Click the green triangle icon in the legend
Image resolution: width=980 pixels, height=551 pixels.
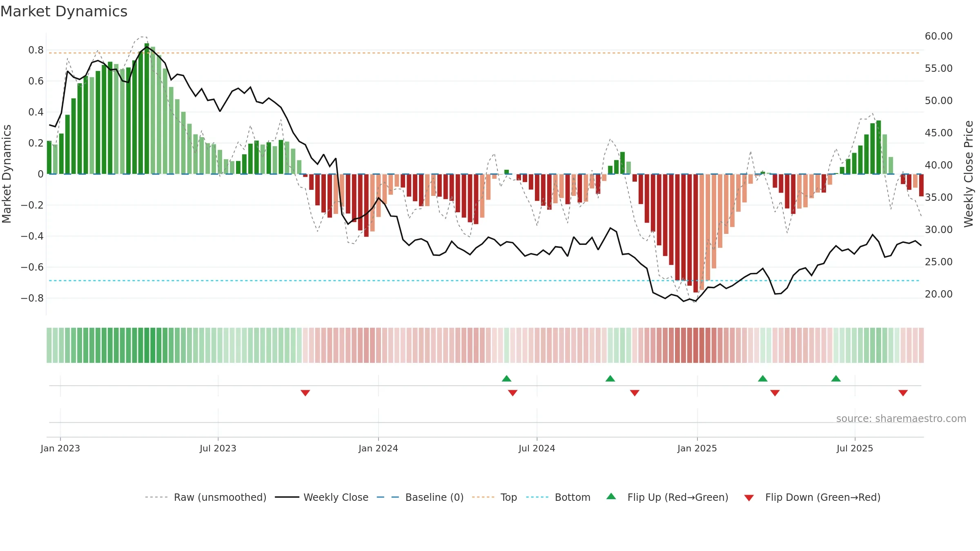(611, 496)
